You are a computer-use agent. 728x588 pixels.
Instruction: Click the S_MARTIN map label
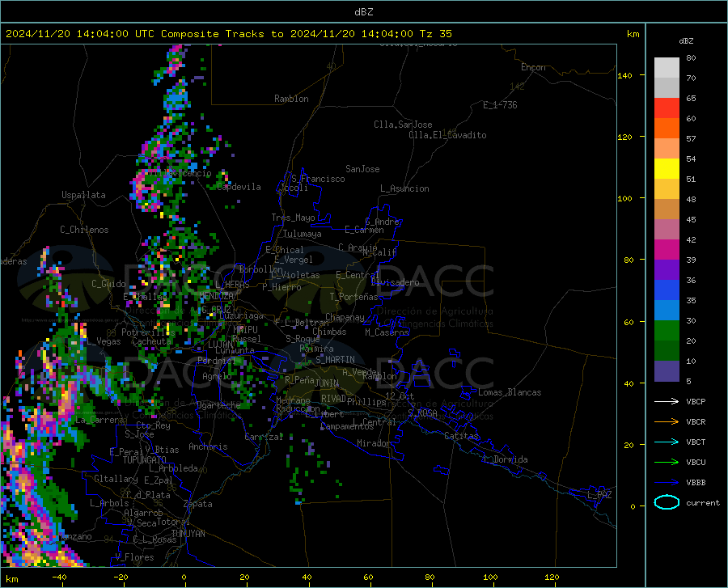click(335, 360)
